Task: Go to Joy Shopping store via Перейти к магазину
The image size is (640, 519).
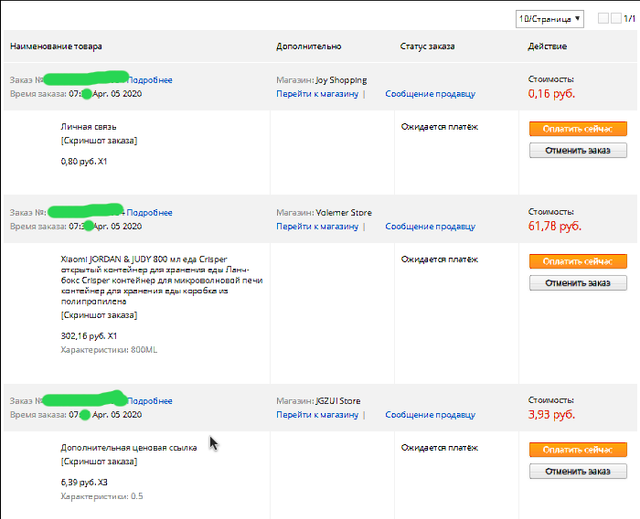Action: [317, 94]
